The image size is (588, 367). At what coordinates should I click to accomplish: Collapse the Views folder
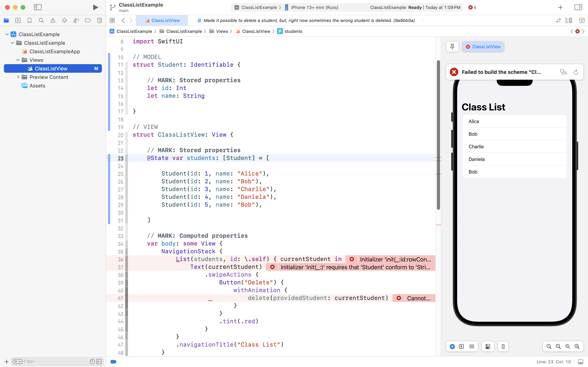pos(18,60)
